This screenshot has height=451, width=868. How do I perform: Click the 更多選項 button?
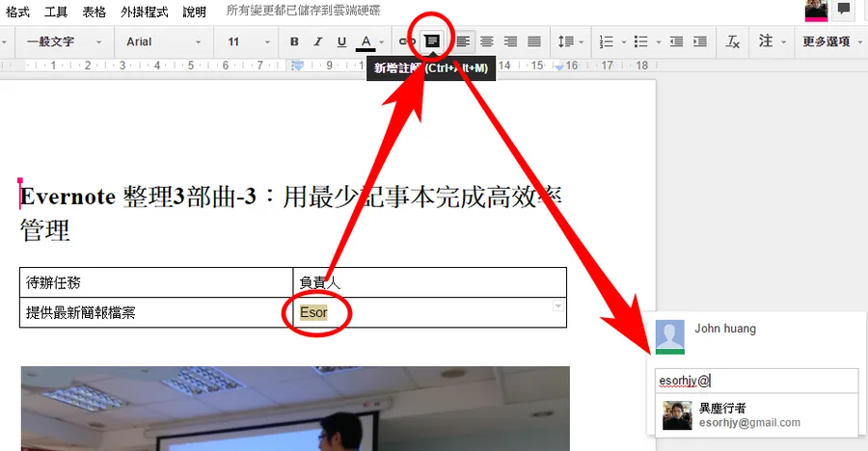831,42
